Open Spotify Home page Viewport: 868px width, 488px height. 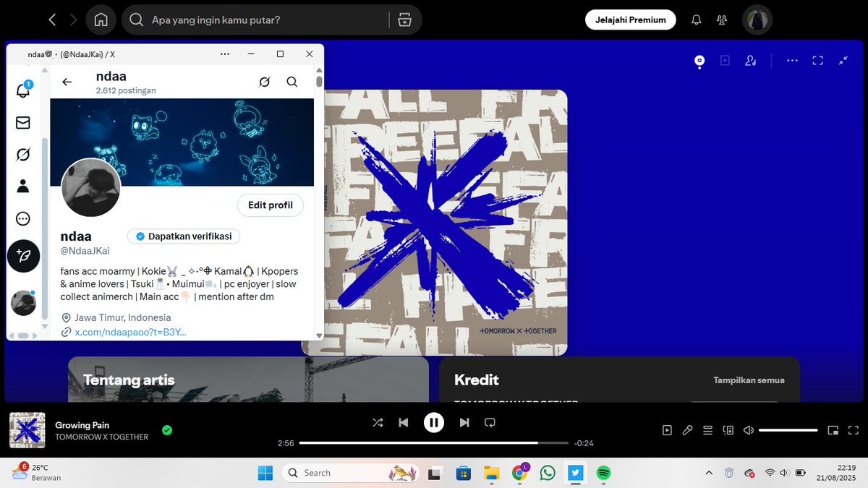pyautogui.click(x=101, y=20)
